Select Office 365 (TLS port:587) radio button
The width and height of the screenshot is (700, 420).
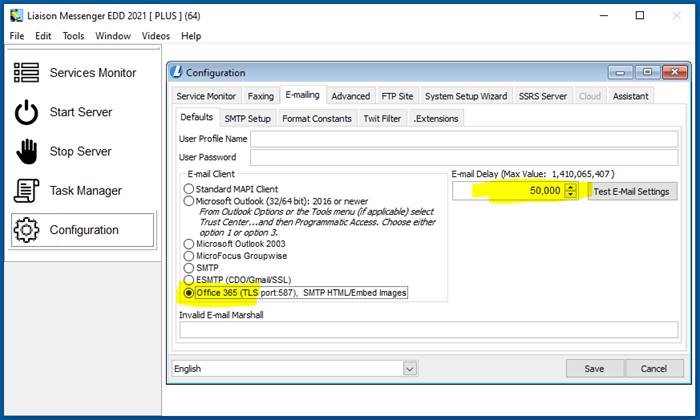click(189, 293)
